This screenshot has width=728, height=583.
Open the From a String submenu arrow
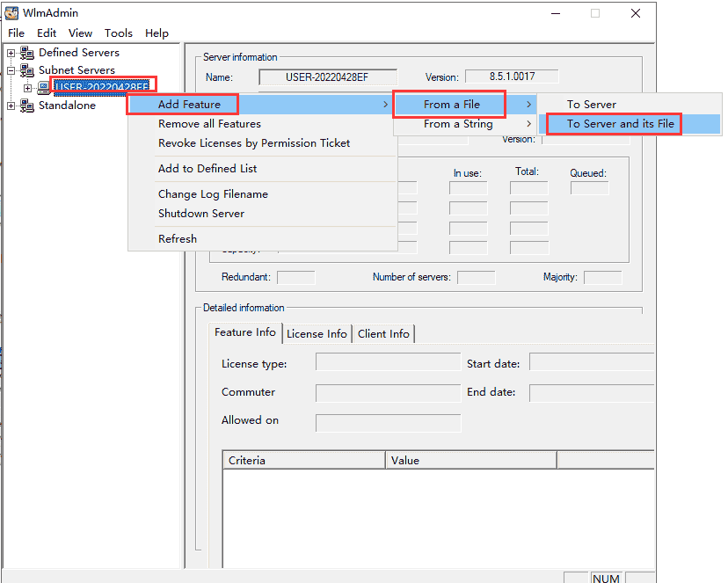[528, 124]
